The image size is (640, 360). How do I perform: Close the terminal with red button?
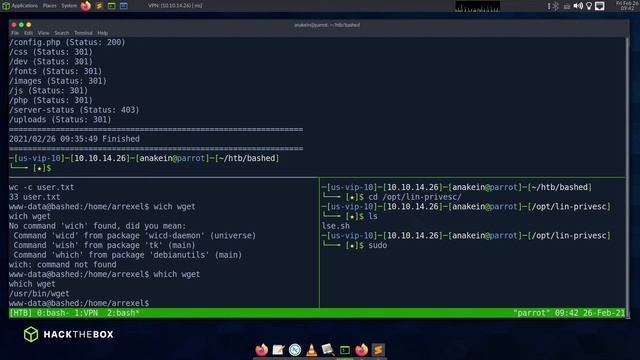point(14,25)
